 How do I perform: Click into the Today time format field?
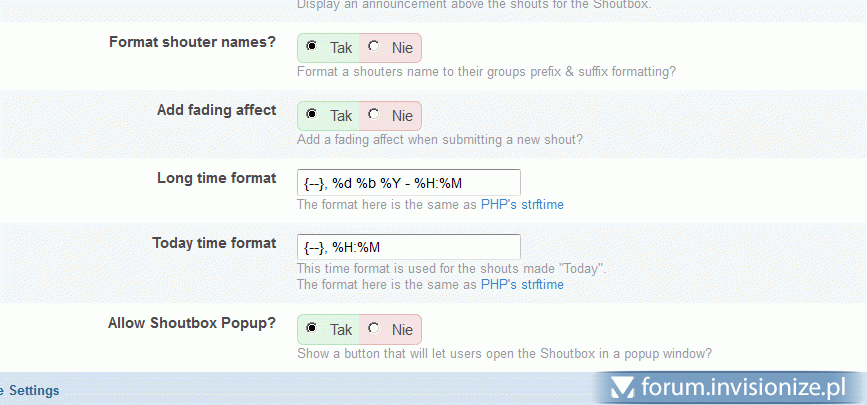pyautogui.click(x=408, y=247)
